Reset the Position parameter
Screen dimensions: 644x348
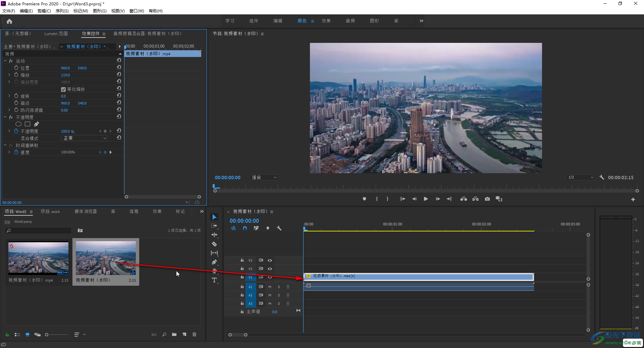coord(119,67)
